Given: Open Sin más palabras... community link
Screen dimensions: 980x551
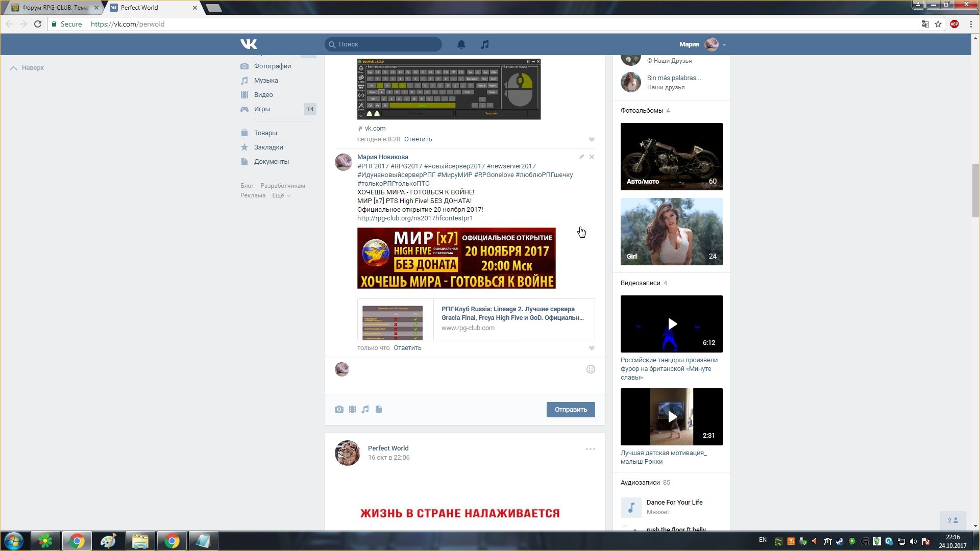Looking at the screenshot, I should tap(674, 78).
